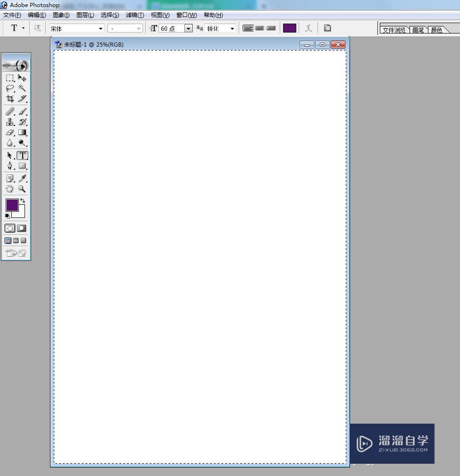The image size is (460, 476).
Task: Select the Pen tool
Action: coord(10,166)
